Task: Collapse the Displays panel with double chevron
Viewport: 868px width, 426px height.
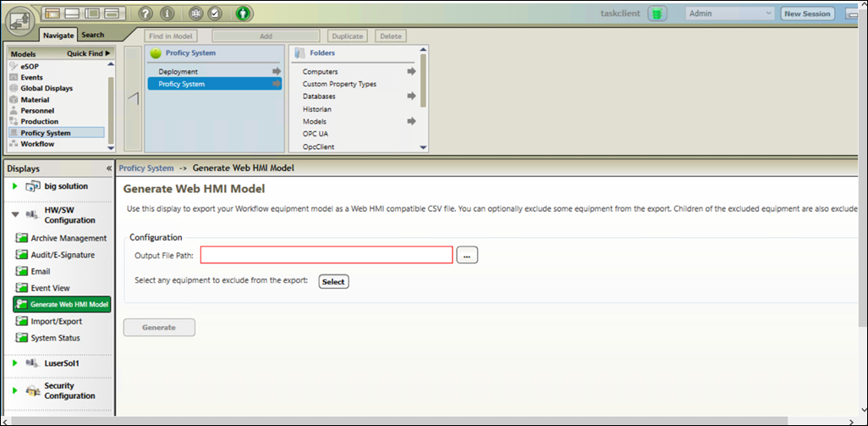Action: pos(108,169)
